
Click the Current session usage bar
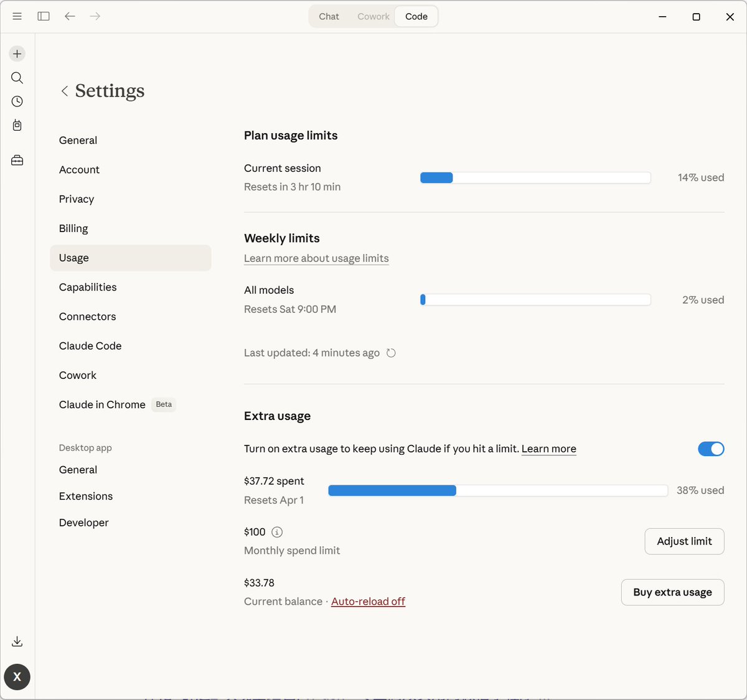point(535,178)
